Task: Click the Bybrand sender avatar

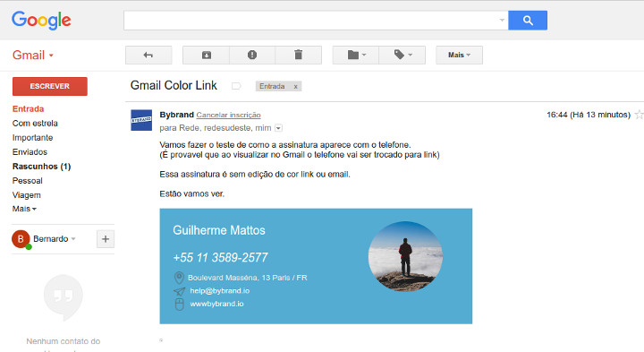Action: coord(141,120)
